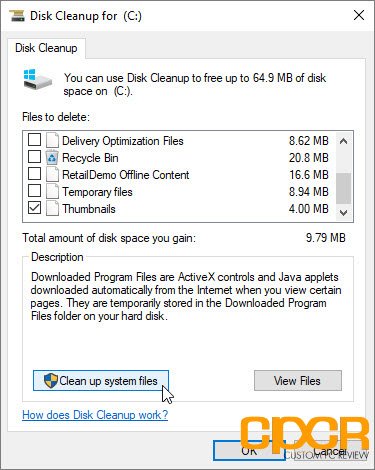Image resolution: width=375 pixels, height=470 pixels.
Task: Click the files list scrollbar thumb
Action: click(x=343, y=188)
